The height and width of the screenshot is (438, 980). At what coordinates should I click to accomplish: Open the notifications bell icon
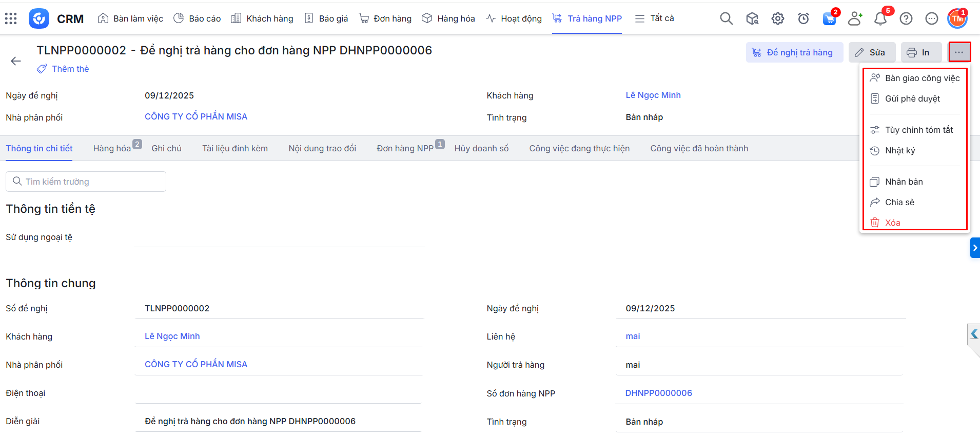(x=880, y=18)
